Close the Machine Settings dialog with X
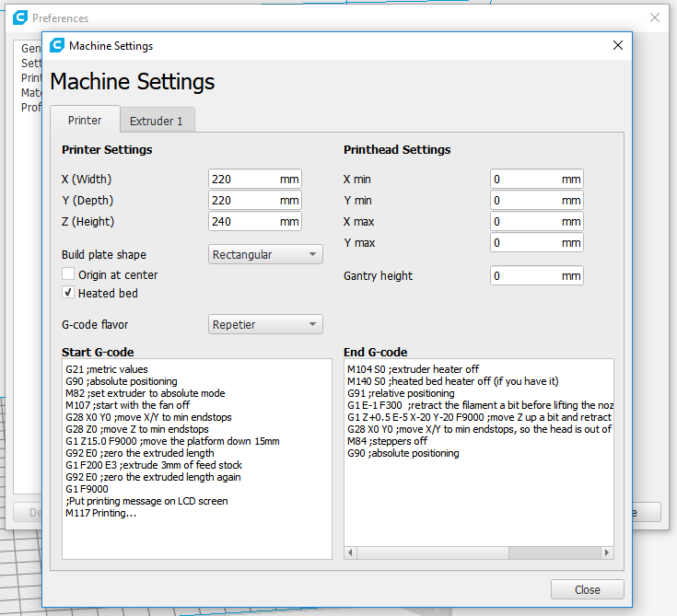Image resolution: width=677 pixels, height=616 pixels. click(618, 45)
